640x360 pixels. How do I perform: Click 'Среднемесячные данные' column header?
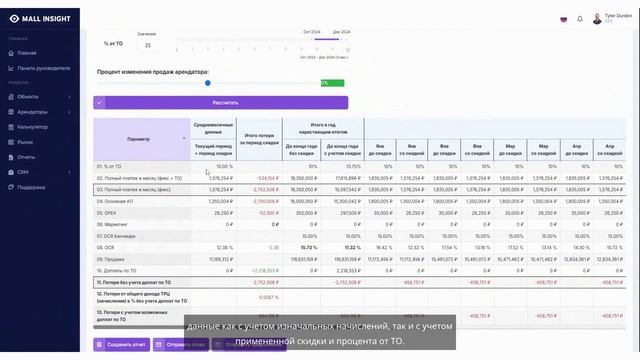[x=213, y=128]
